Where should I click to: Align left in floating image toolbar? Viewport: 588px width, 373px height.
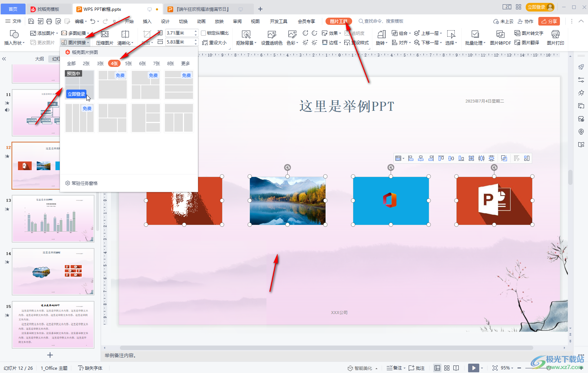pos(411,158)
